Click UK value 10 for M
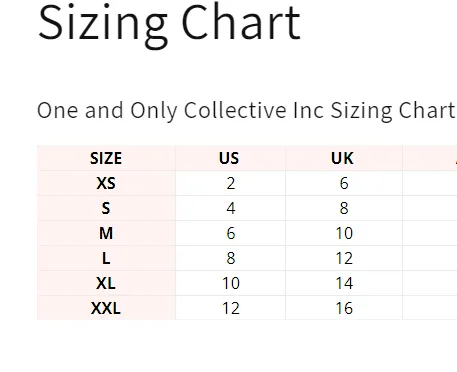 pos(344,233)
